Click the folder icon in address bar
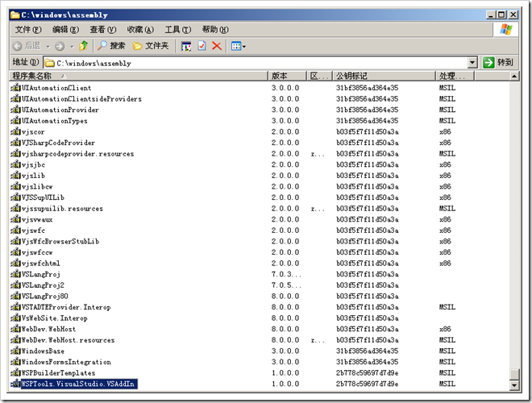Viewport: 532px width, 403px height. coord(50,63)
